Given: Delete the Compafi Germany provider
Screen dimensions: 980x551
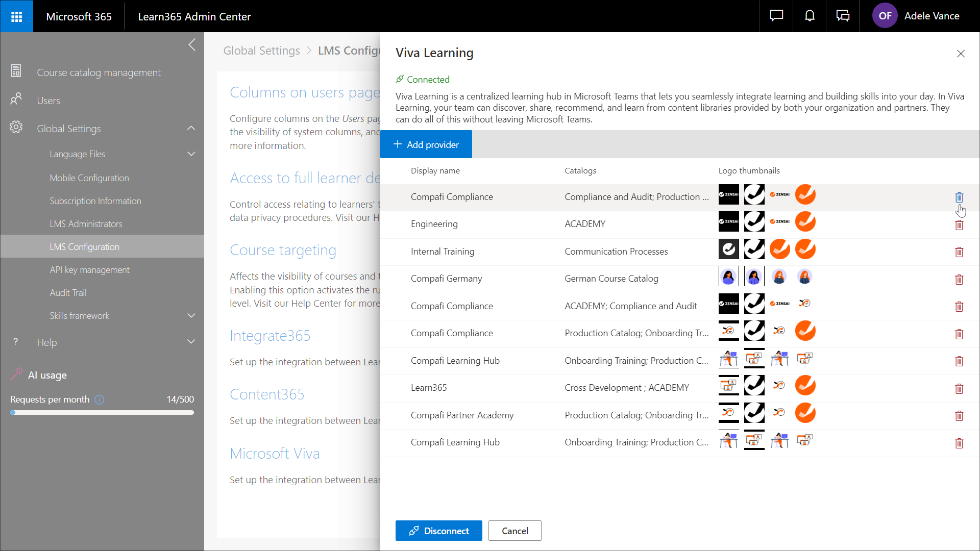Looking at the screenshot, I should click(959, 280).
